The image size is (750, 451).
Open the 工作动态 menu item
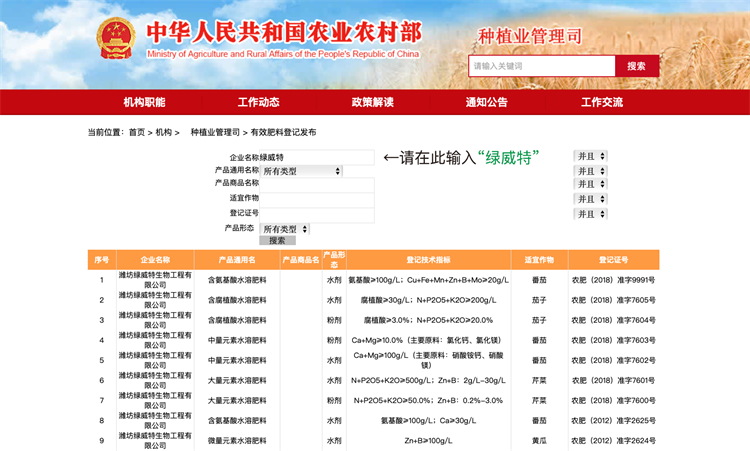point(258,102)
